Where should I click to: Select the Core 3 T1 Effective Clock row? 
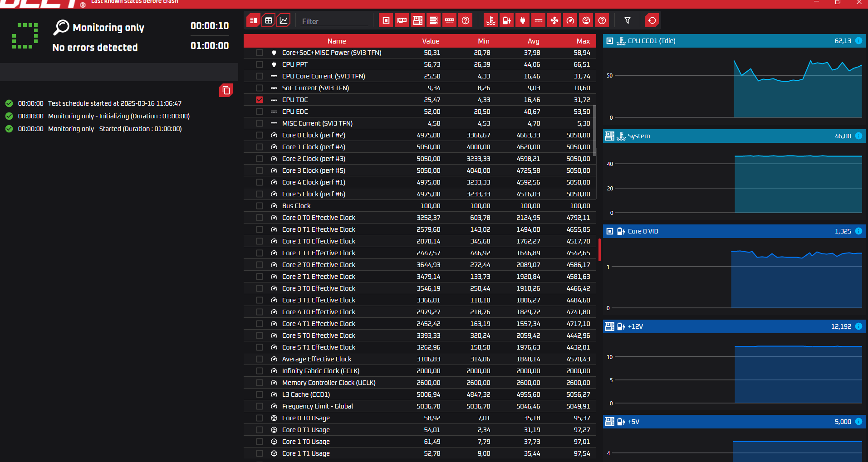(420, 300)
